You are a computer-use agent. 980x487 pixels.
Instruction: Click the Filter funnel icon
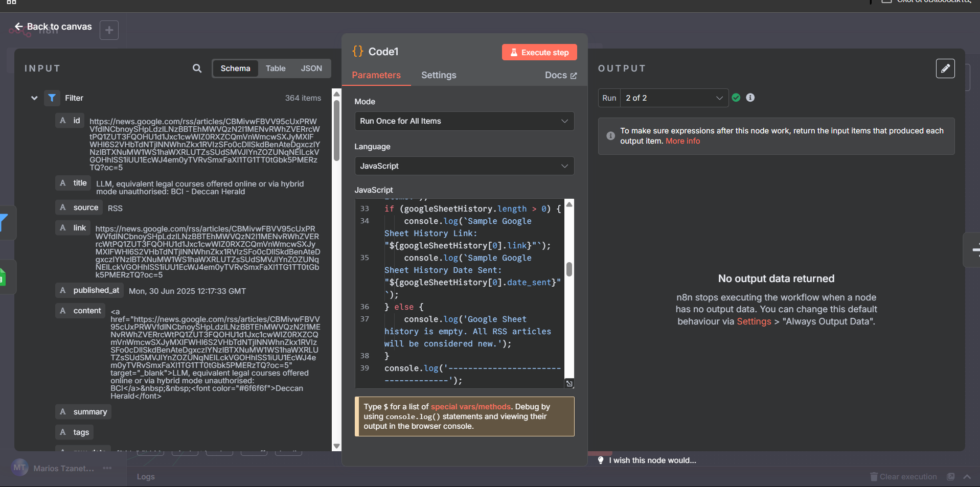click(52, 98)
